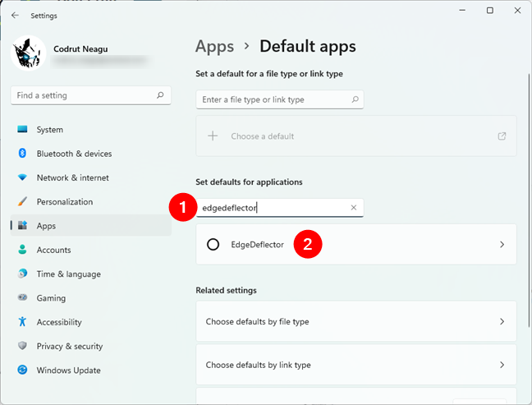Open the Accessibility settings label

tap(59, 323)
